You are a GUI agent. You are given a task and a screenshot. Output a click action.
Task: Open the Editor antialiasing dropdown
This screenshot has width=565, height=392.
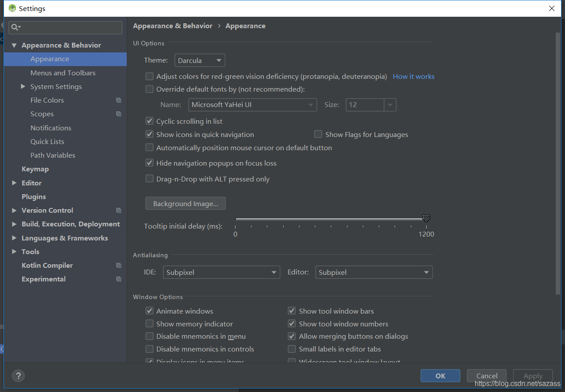(x=374, y=272)
